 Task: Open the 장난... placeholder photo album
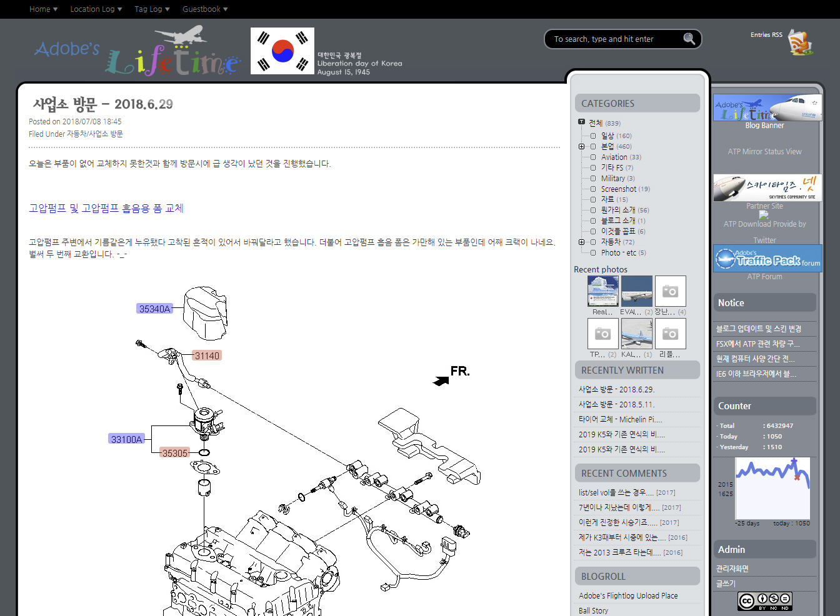click(671, 291)
